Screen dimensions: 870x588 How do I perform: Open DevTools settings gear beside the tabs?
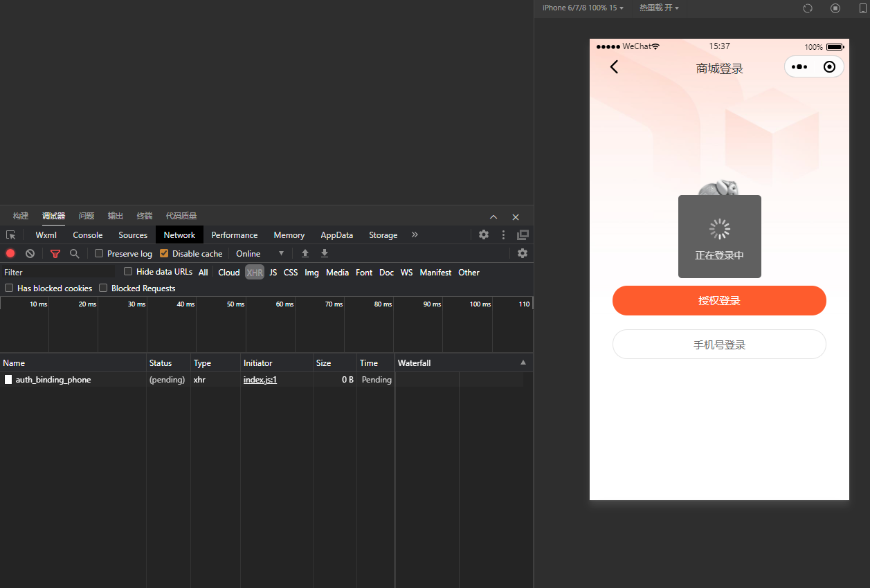point(484,235)
